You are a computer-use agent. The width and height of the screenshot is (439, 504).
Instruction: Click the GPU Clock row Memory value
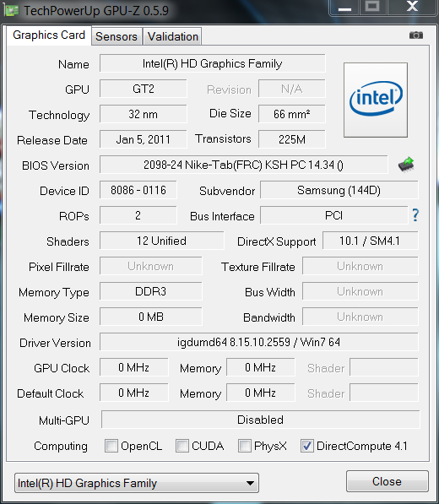click(x=261, y=367)
